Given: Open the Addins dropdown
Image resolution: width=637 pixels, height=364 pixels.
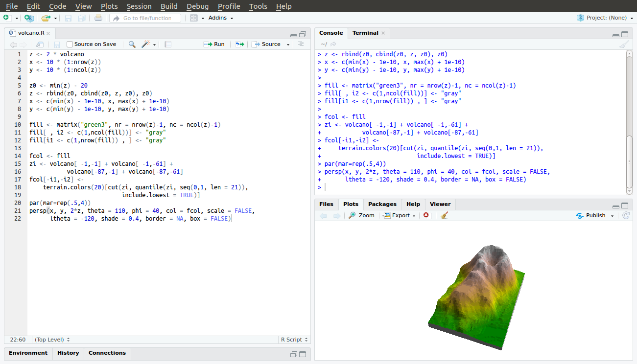Looking at the screenshot, I should click(x=219, y=18).
